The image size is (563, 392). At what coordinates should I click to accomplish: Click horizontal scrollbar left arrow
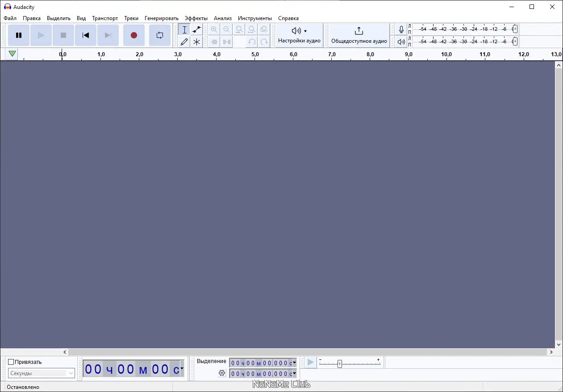(66, 352)
